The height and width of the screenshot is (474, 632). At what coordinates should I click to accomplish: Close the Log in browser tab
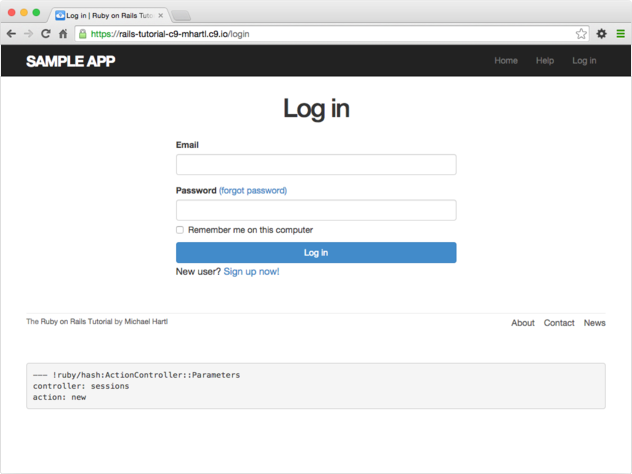point(161,15)
